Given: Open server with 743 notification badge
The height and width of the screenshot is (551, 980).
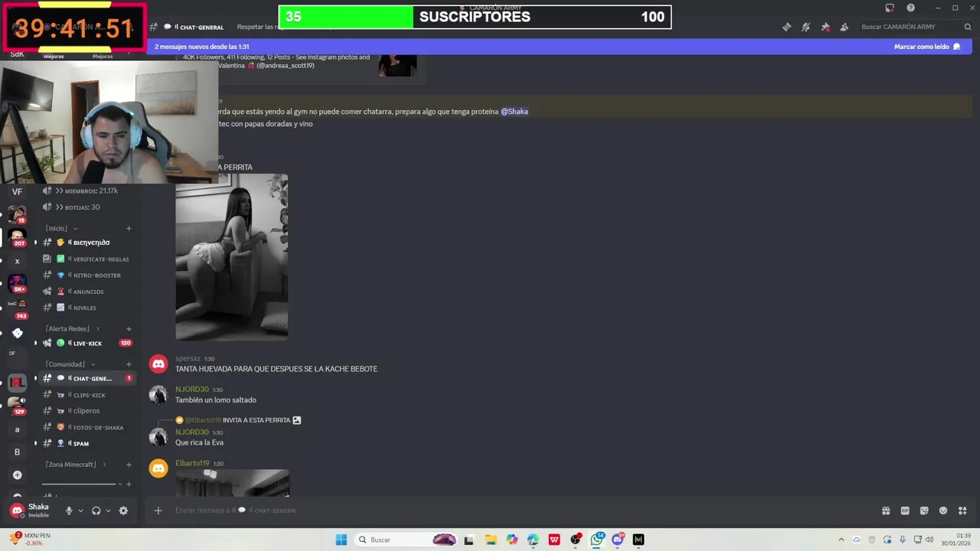Looking at the screenshot, I should (17, 308).
